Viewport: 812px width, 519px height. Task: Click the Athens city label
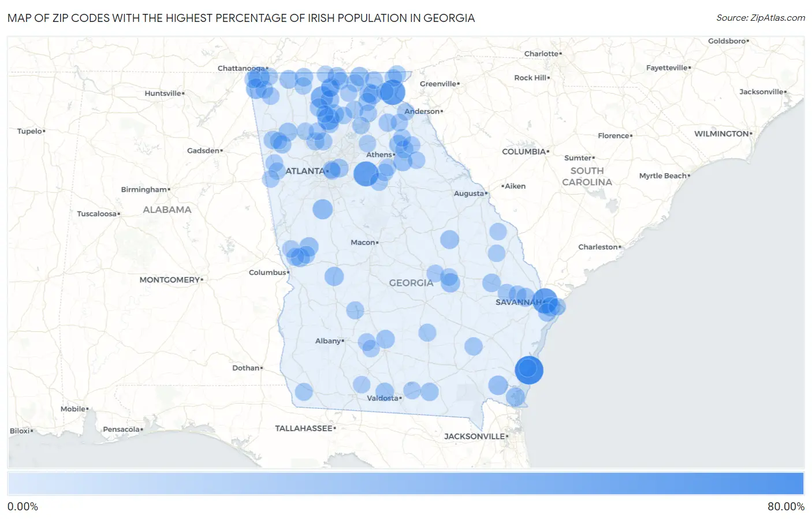[379, 155]
